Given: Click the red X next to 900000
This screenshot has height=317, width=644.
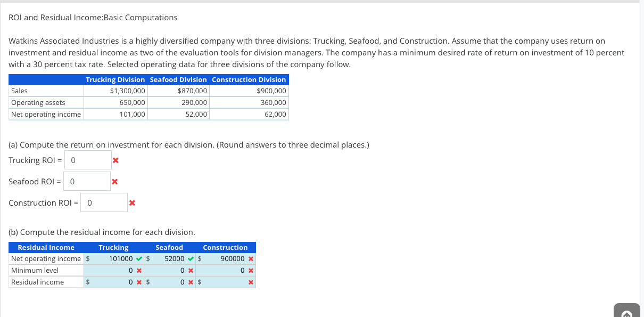Looking at the screenshot, I should (251, 259).
